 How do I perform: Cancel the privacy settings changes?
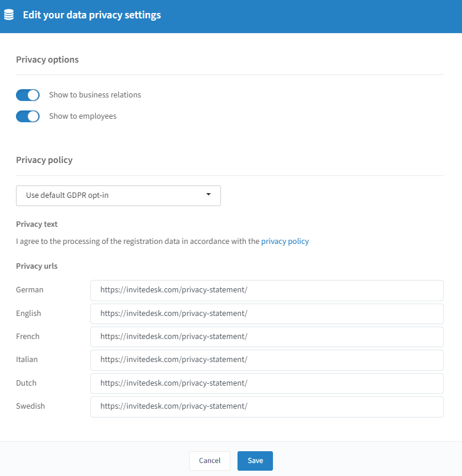(210, 461)
